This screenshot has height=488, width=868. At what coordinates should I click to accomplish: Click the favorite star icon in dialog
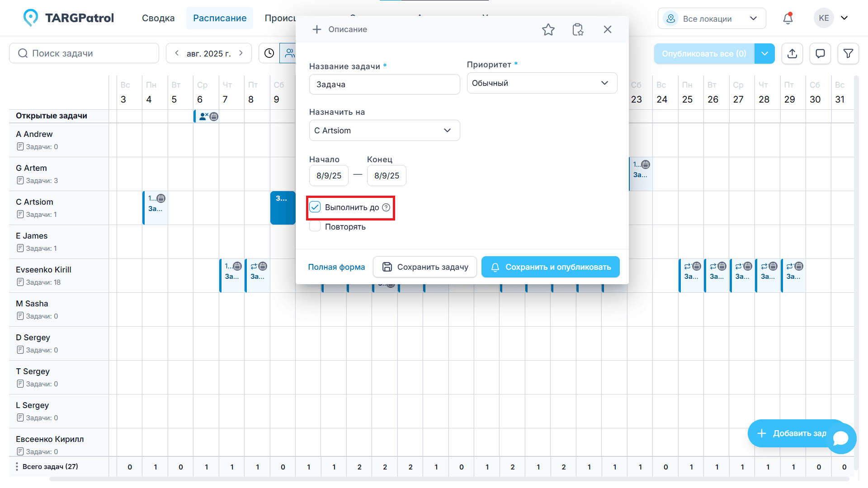548,29
